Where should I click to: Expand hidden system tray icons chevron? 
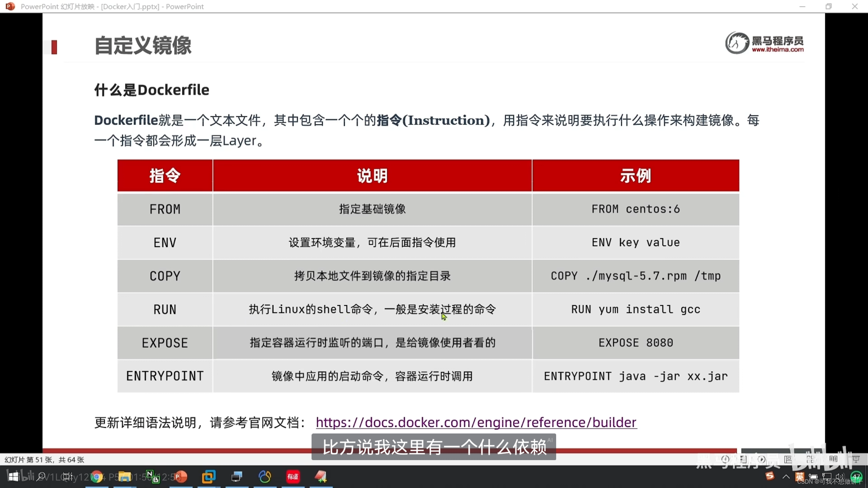pyautogui.click(x=786, y=477)
